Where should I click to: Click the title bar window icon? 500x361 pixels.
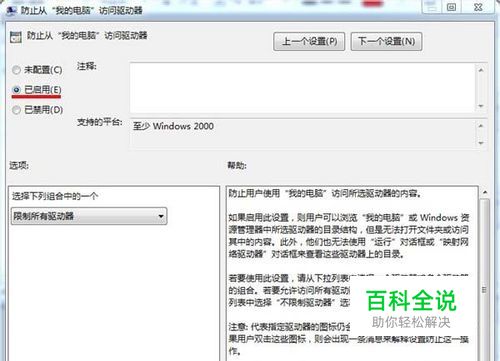[x=12, y=10]
